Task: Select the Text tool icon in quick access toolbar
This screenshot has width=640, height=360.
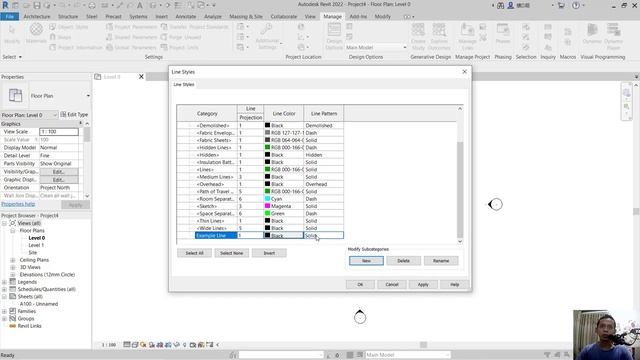Action: [140, 5]
